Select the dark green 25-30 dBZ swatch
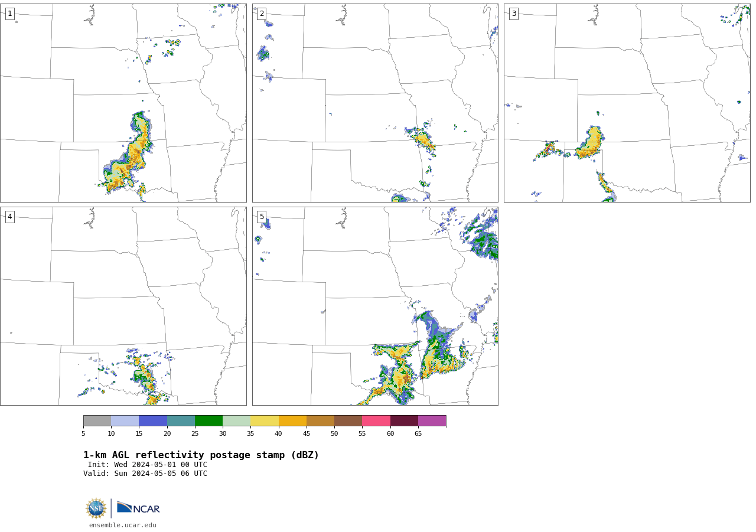756x532 pixels. pyautogui.click(x=209, y=421)
